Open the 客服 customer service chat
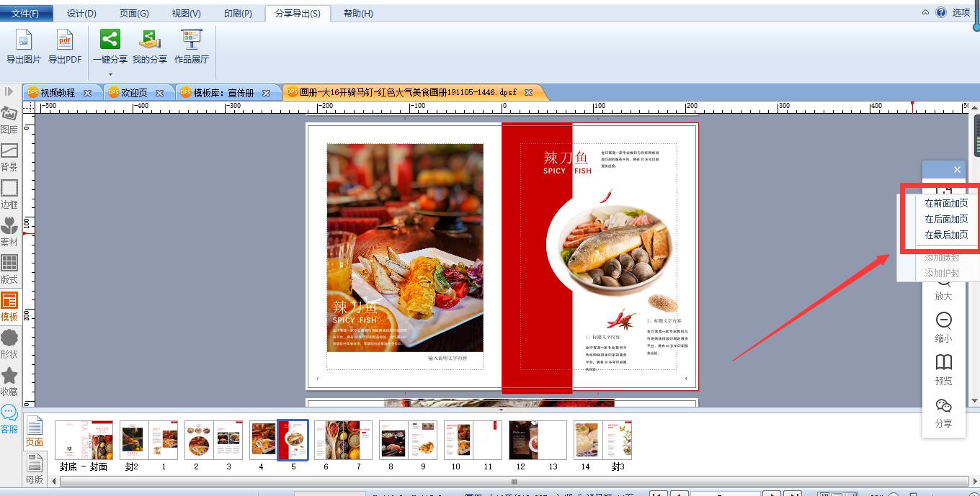 pos(9,420)
